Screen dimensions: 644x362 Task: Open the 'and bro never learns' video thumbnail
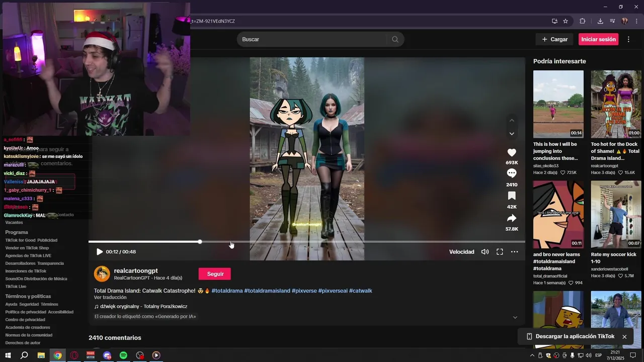(x=558, y=215)
